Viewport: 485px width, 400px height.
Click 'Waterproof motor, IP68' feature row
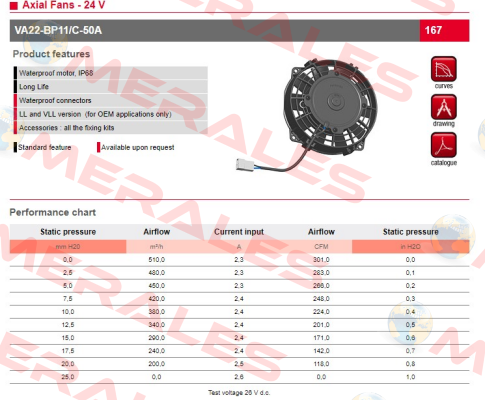click(111, 73)
